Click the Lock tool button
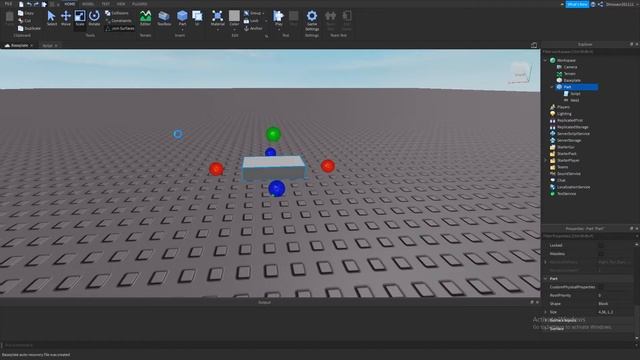This screenshot has height=360, width=640. coord(252,21)
